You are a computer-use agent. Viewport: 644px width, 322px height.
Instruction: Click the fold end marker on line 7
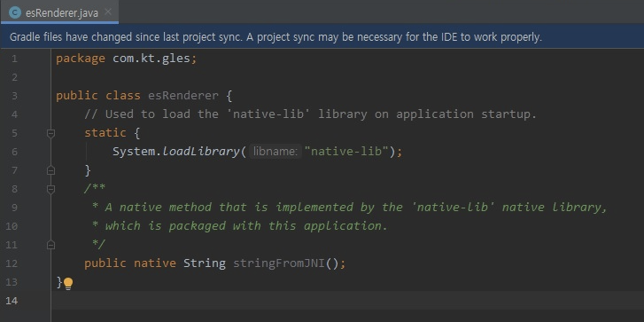pyautogui.click(x=50, y=169)
